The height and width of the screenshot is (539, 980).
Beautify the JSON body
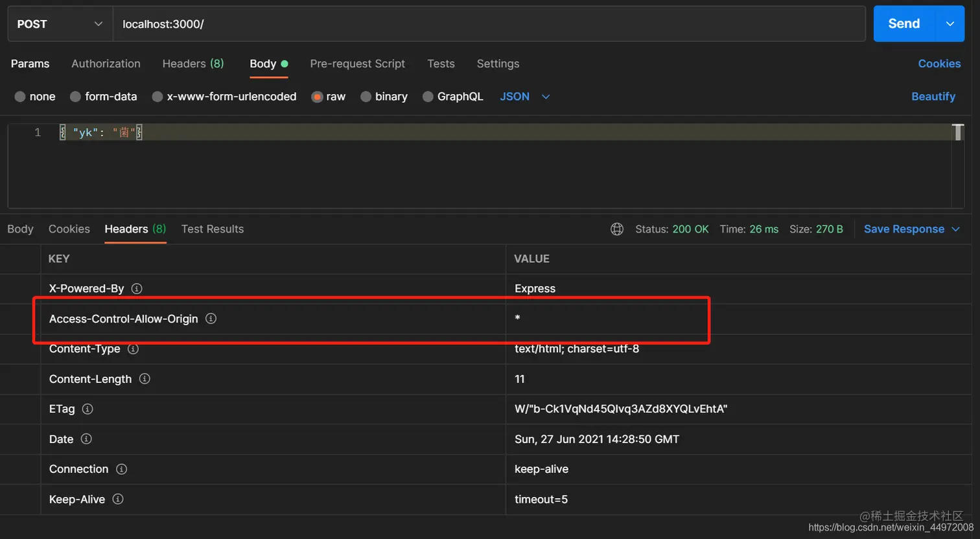tap(933, 97)
